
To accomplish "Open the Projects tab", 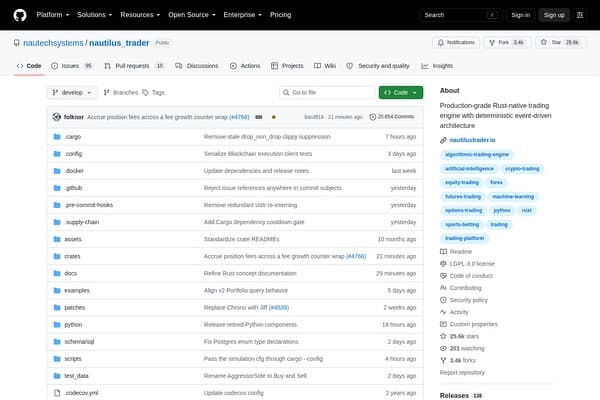I will pyautogui.click(x=287, y=66).
